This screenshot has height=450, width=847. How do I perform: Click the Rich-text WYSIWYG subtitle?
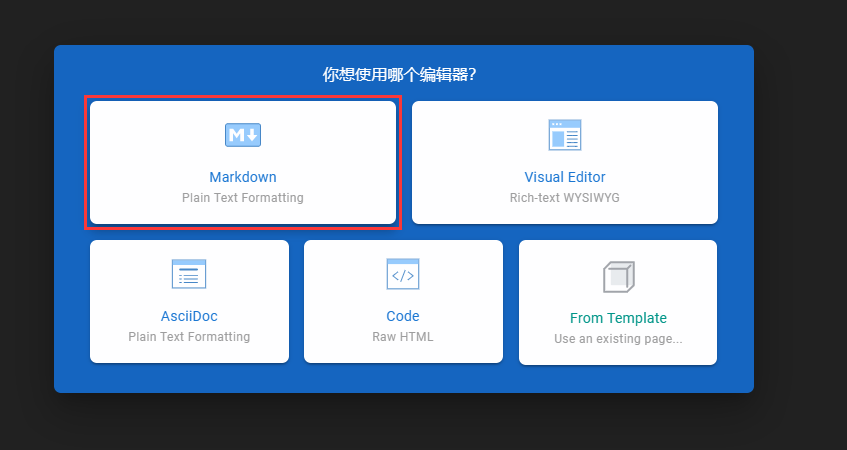click(565, 198)
